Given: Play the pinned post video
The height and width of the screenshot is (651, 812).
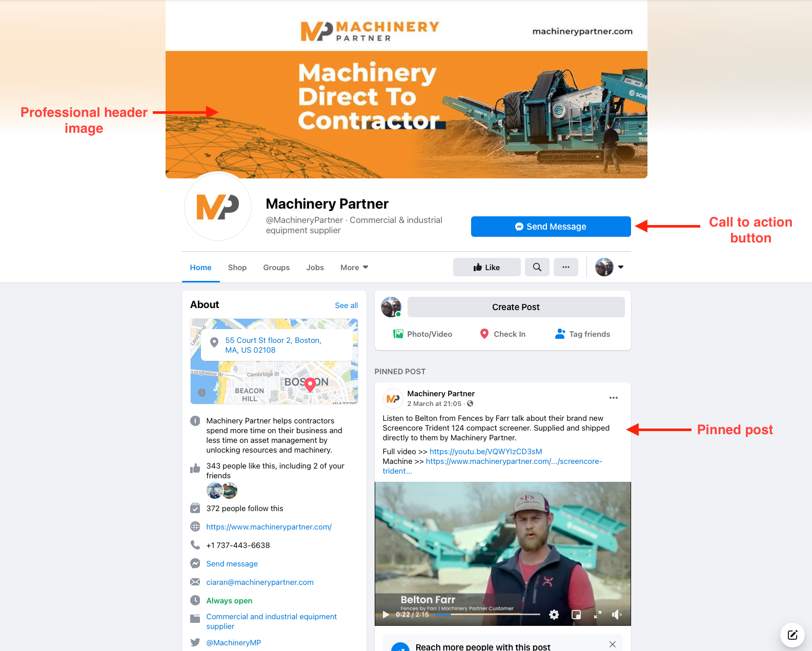Looking at the screenshot, I should [x=386, y=615].
